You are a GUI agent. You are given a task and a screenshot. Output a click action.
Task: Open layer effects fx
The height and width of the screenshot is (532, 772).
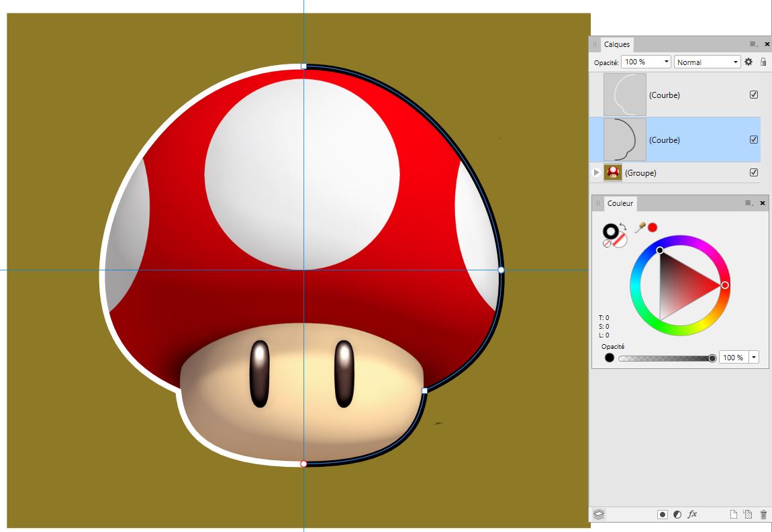[x=692, y=515]
